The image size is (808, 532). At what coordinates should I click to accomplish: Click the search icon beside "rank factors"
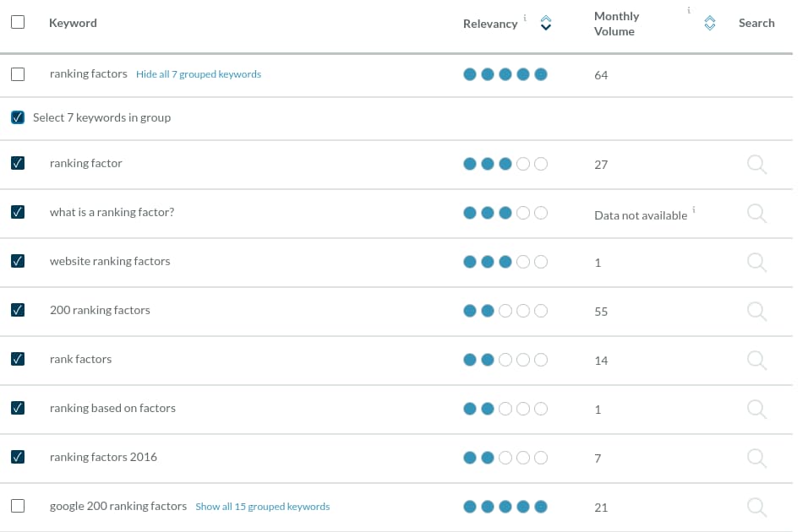click(x=756, y=360)
